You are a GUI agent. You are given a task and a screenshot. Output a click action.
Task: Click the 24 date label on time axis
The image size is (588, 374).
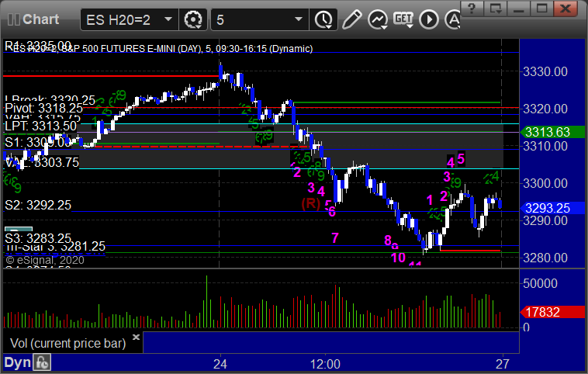pos(220,364)
